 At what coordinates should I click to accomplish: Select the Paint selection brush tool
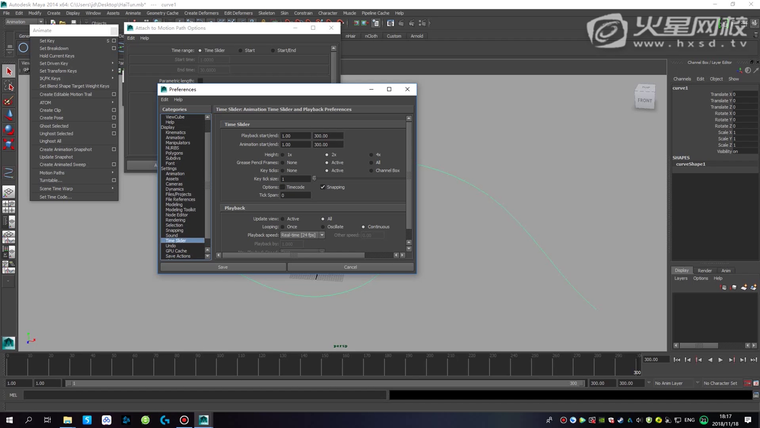[9, 101]
